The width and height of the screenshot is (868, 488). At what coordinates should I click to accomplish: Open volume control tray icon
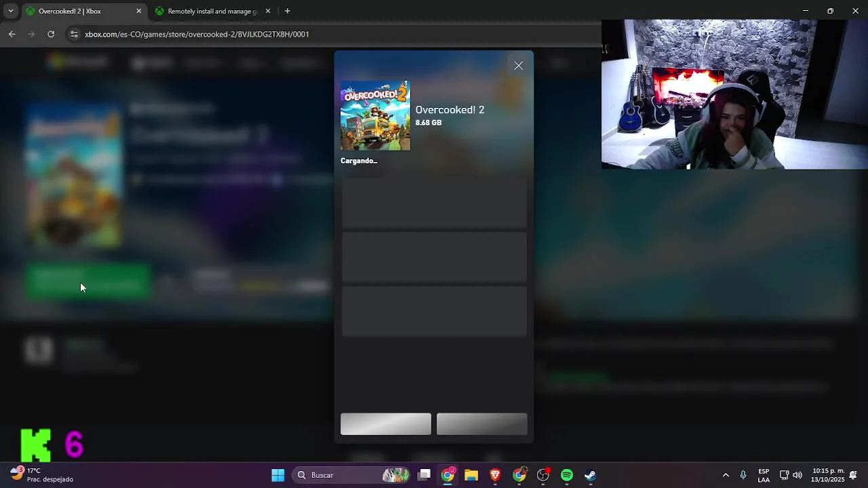[x=797, y=475]
